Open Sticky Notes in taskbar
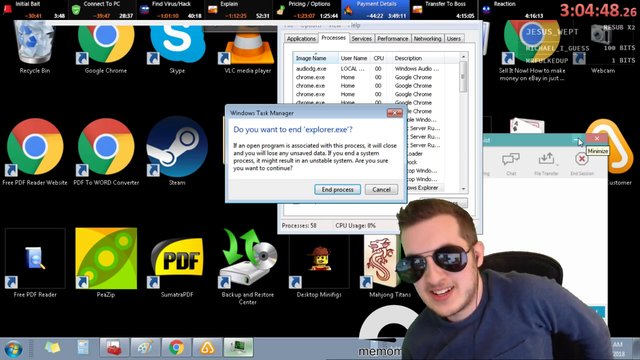This screenshot has width=640, height=360. tap(52, 348)
